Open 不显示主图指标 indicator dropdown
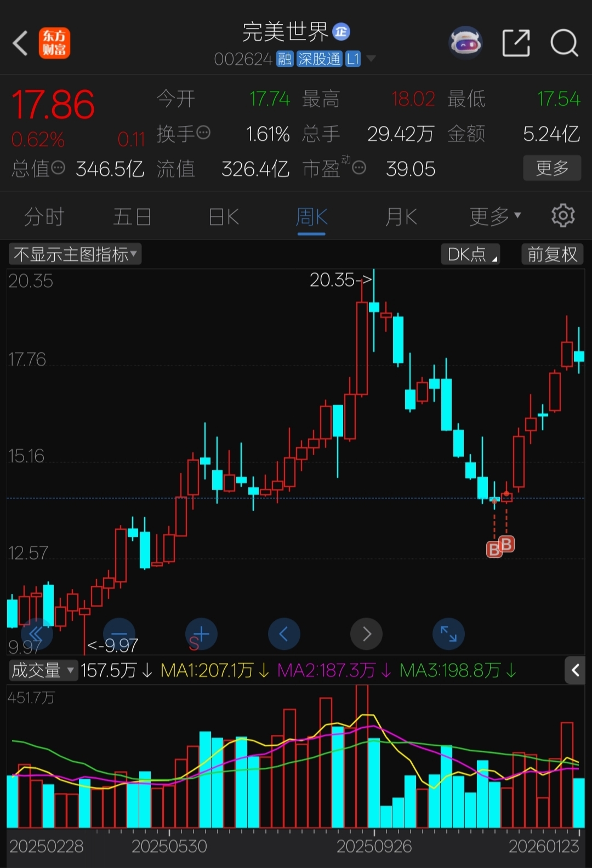This screenshot has width=592, height=868. tap(75, 254)
